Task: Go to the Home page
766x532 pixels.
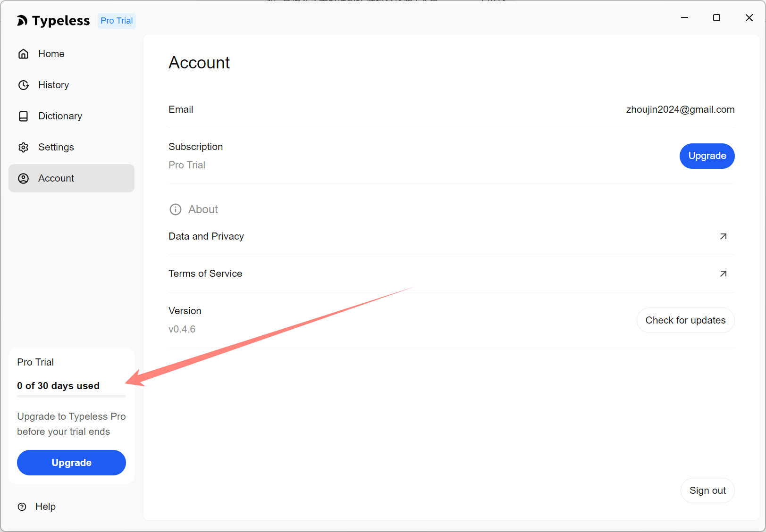Action: pos(51,54)
